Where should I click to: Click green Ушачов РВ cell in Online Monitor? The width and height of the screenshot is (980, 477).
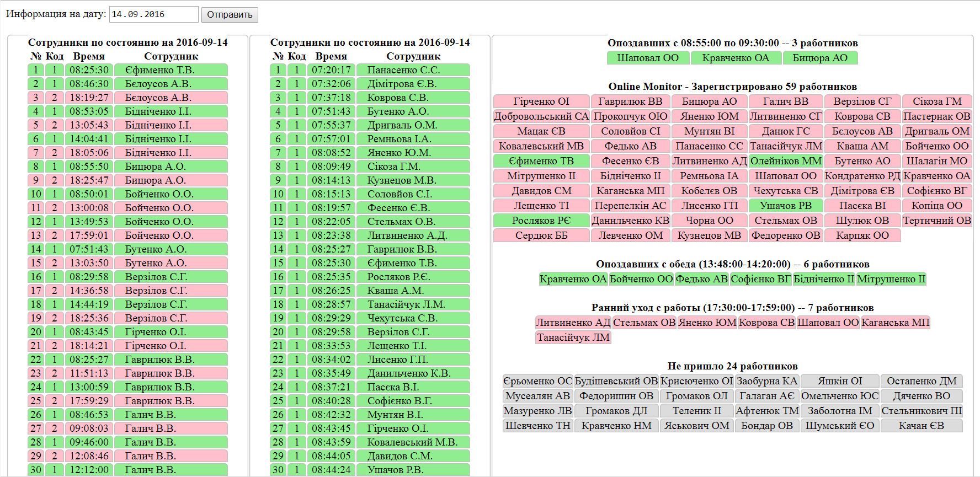tap(785, 206)
